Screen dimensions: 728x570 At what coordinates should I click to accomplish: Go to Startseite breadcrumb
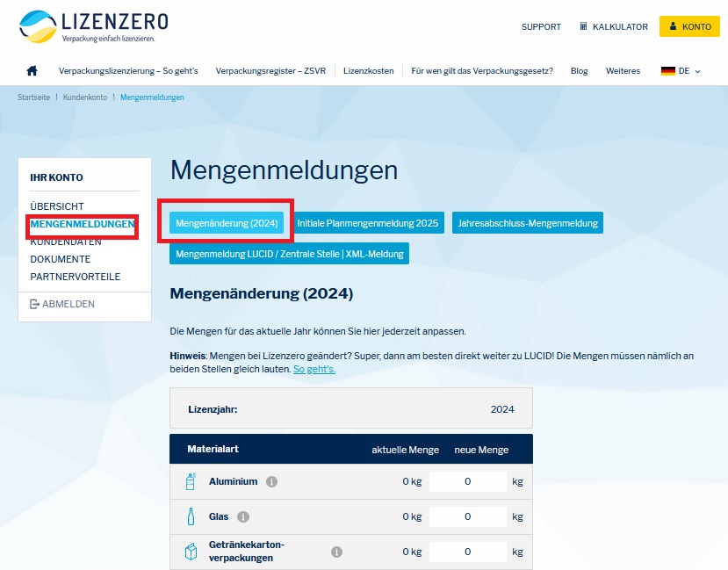click(33, 97)
